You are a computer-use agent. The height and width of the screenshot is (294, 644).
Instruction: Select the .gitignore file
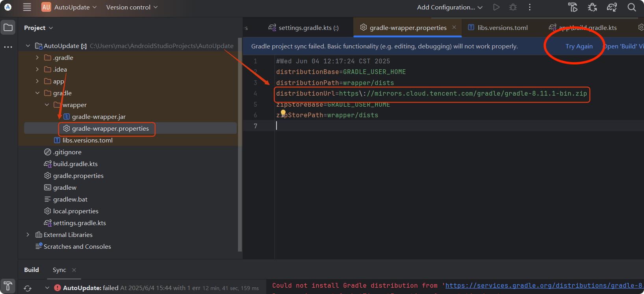tap(67, 152)
